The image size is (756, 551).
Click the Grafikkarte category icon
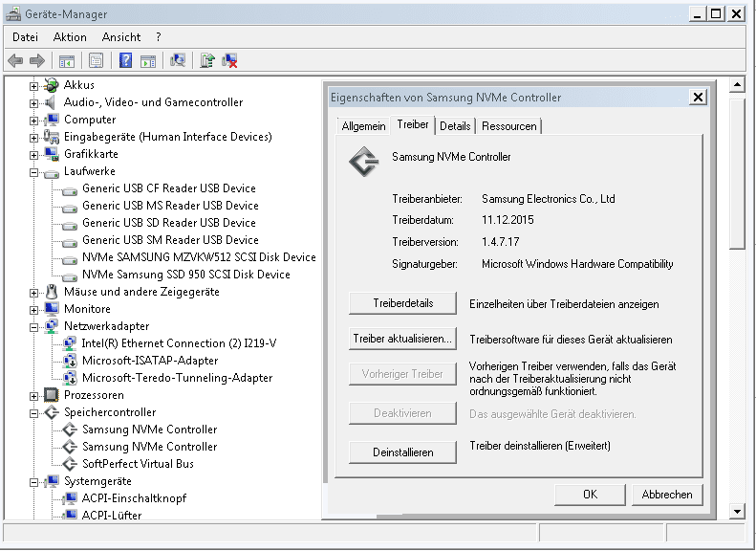(51, 154)
